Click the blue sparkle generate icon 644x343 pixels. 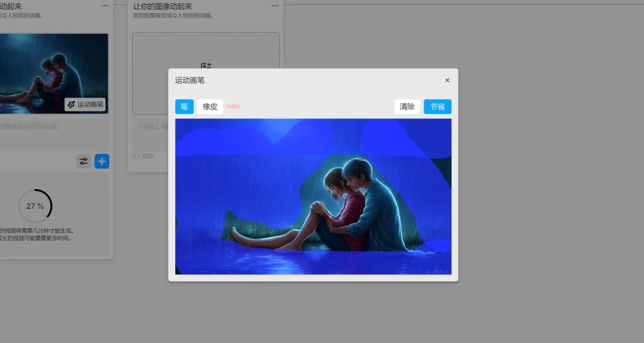tap(102, 161)
